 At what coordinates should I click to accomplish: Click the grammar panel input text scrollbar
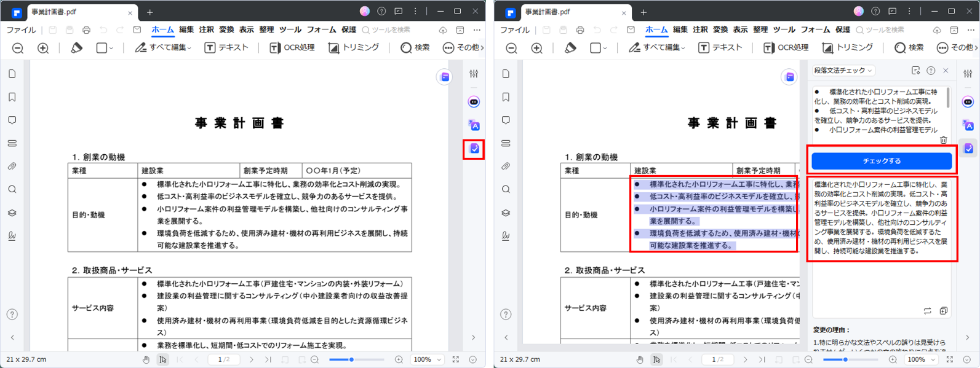948,97
